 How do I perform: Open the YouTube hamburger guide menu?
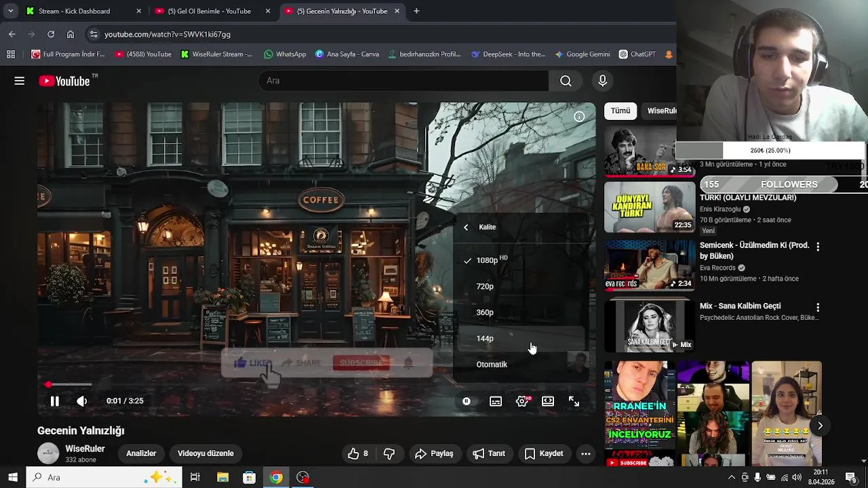click(20, 81)
